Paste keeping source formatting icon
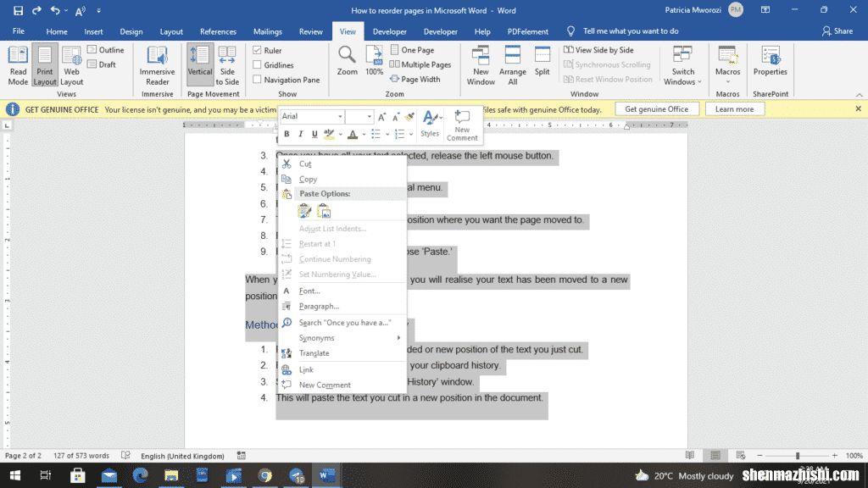868x488 pixels. (304, 211)
